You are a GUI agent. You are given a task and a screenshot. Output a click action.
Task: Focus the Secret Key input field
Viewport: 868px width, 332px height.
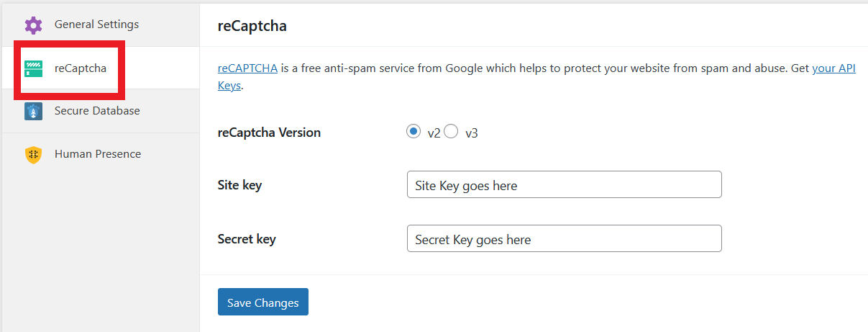[x=565, y=238]
